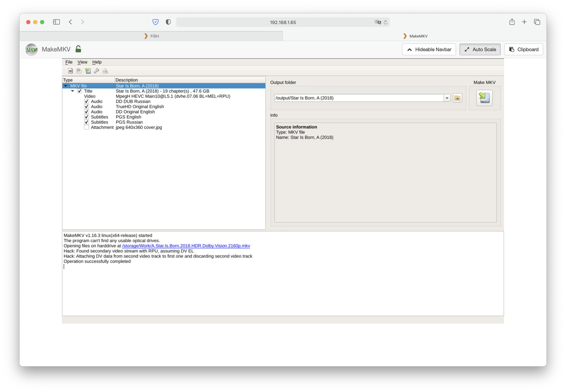Click the Eject disc toolbar icon
This screenshot has width=566, height=392.
click(x=105, y=71)
